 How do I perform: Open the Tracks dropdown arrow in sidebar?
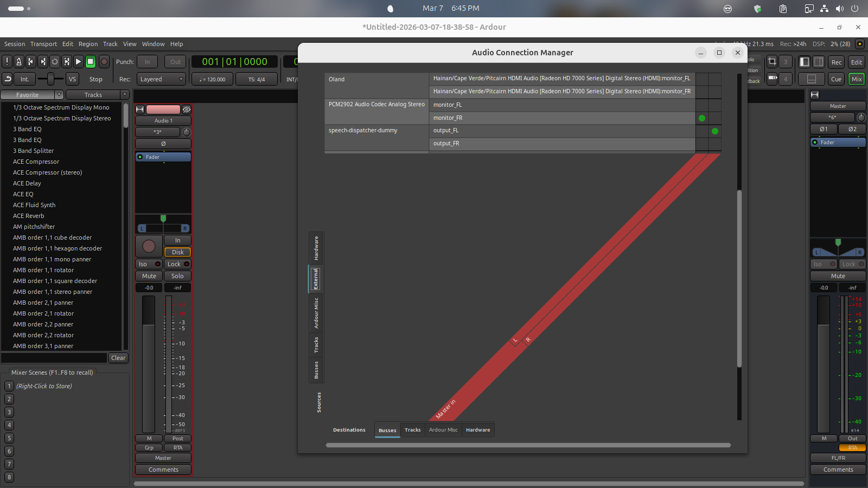[x=125, y=95]
